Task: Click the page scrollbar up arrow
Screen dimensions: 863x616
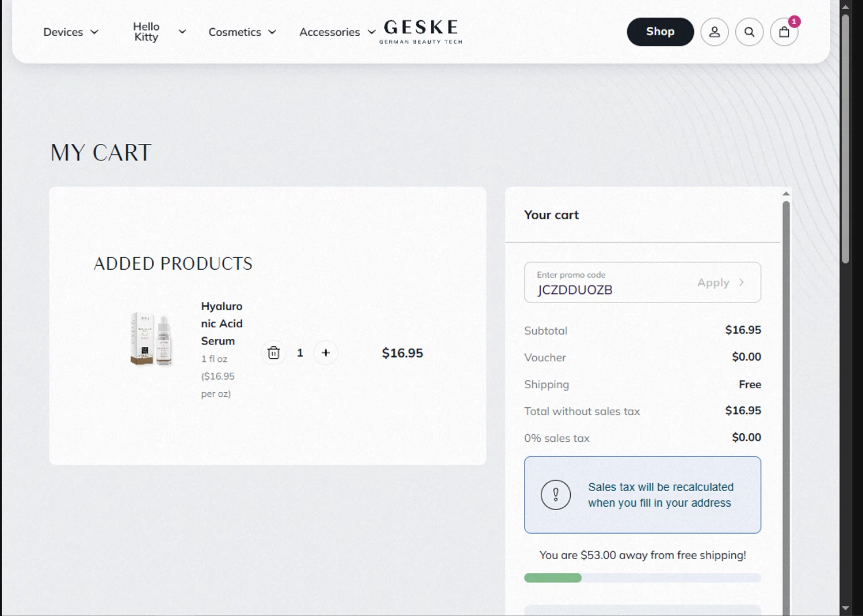Action: point(845,7)
